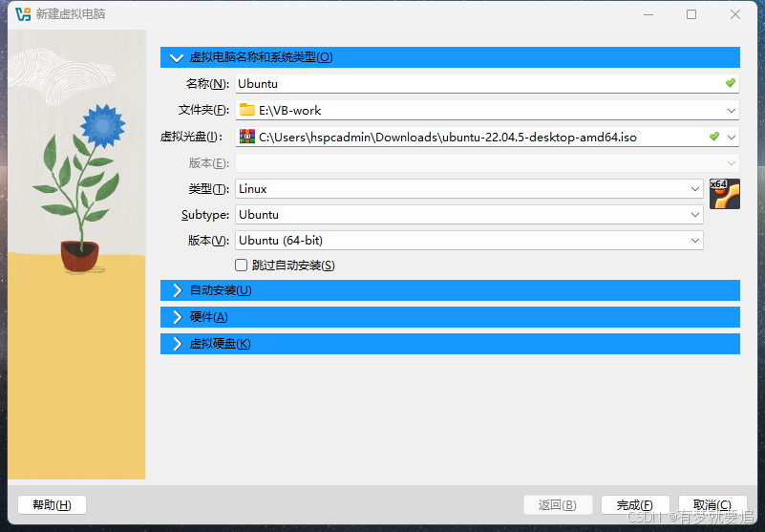Minimize the 新建虚拟电脑 window
Viewport: 765px width, 532px height.
click(x=648, y=14)
